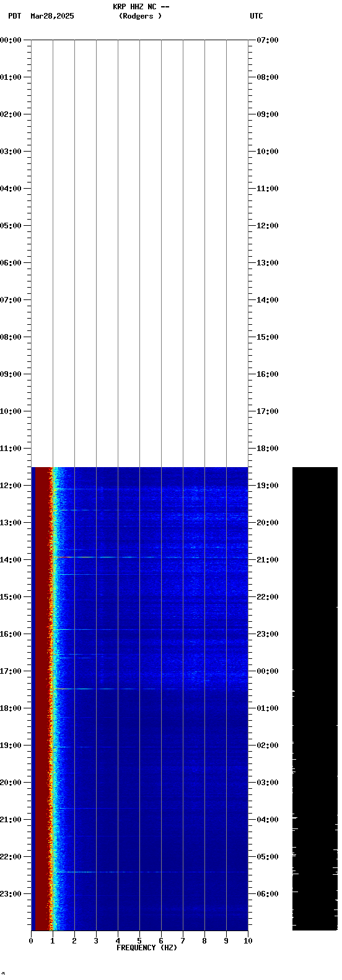The height and width of the screenshot is (980, 342).
Task: Click the dark red low-frequency band below 1 Hz
Action: [42, 698]
